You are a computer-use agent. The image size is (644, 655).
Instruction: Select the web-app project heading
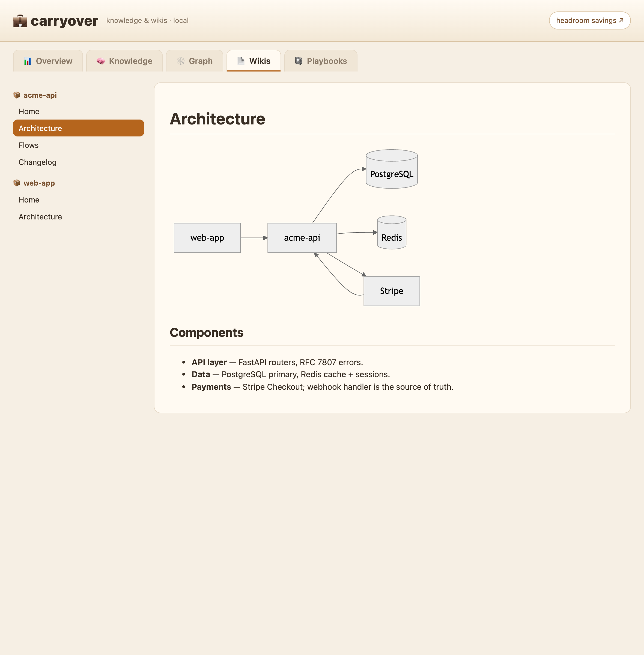tap(39, 183)
